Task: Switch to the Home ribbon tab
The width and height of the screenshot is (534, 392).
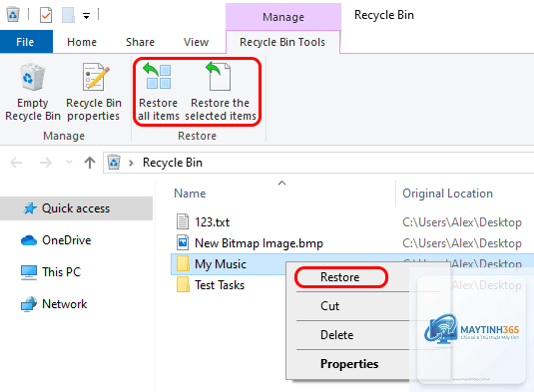Action: [x=82, y=42]
